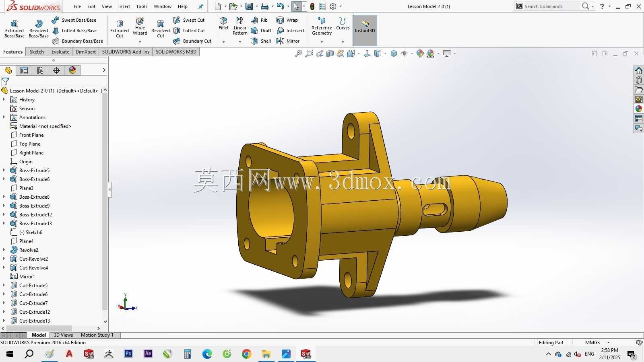Select the Revolved Cut tool
The image size is (644, 362).
pos(161,29)
